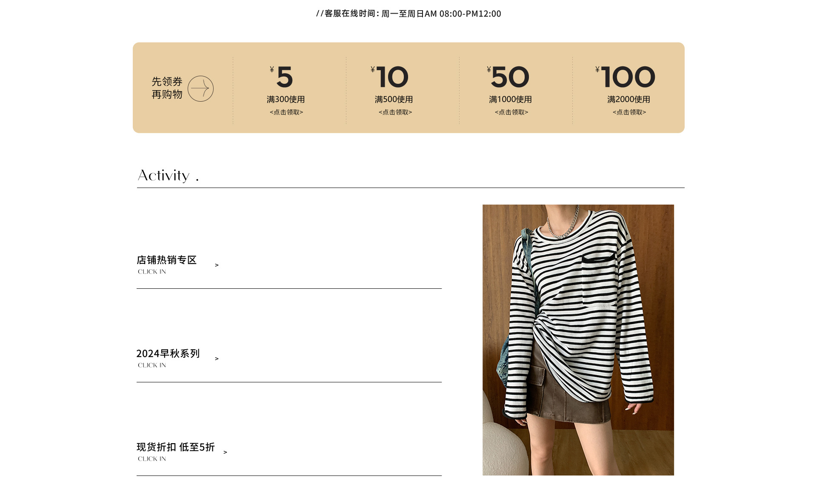Image resolution: width=817 pixels, height=504 pixels.
Task: Select the large ¥50 coupon amount
Action: point(509,77)
